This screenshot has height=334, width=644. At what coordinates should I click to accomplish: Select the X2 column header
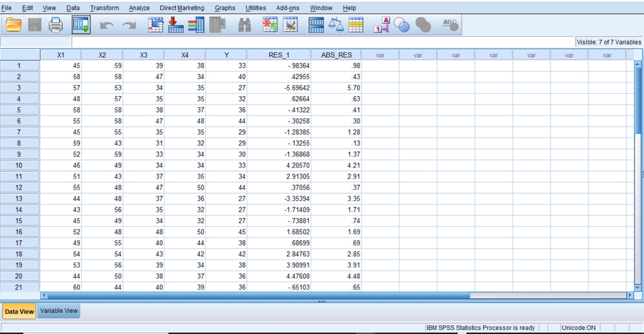pyautogui.click(x=102, y=55)
